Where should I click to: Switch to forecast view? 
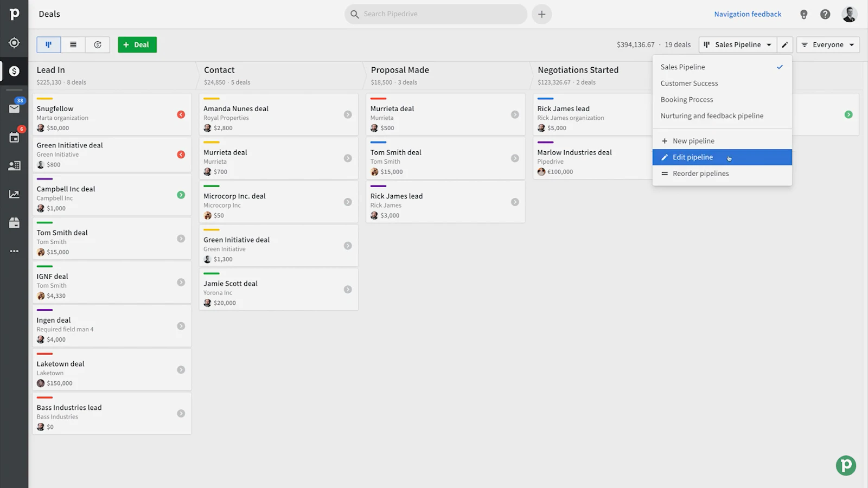pyautogui.click(x=98, y=44)
